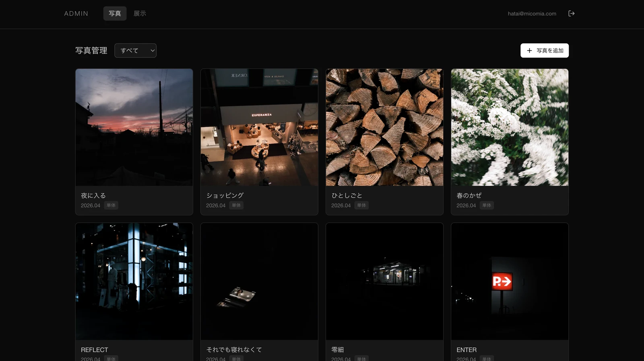The width and height of the screenshot is (644, 361).
Task: Switch to the 展示 tab
Action: click(140, 14)
